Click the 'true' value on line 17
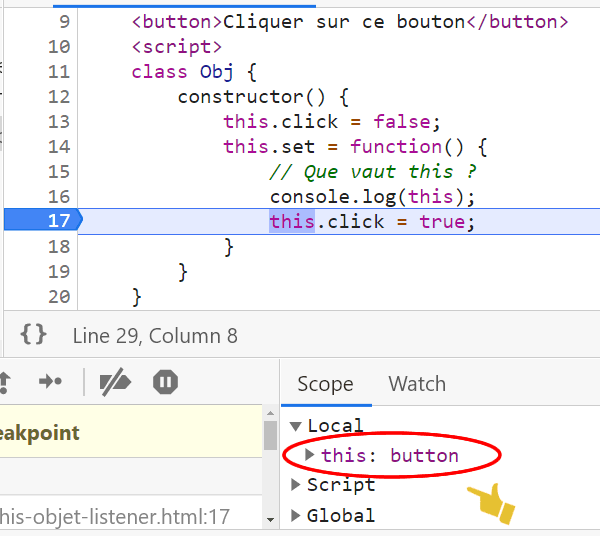The height and width of the screenshot is (536, 600). [x=442, y=222]
